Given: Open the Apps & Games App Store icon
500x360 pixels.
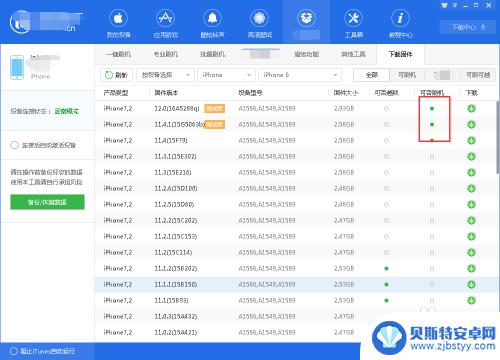Looking at the screenshot, I should [165, 19].
